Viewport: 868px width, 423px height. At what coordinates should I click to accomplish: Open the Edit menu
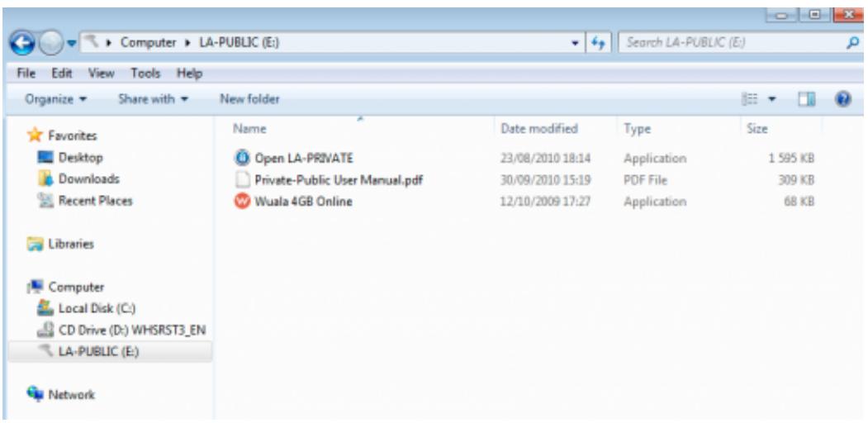point(61,73)
